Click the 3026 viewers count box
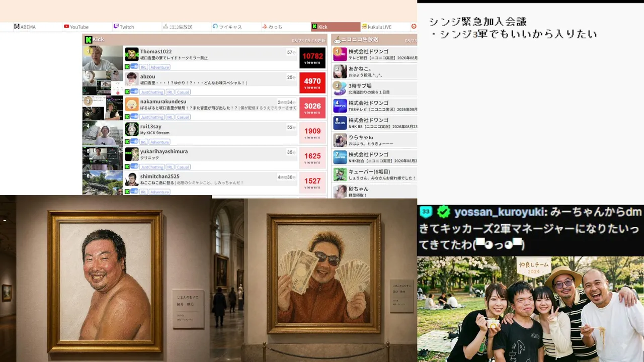 (x=312, y=108)
